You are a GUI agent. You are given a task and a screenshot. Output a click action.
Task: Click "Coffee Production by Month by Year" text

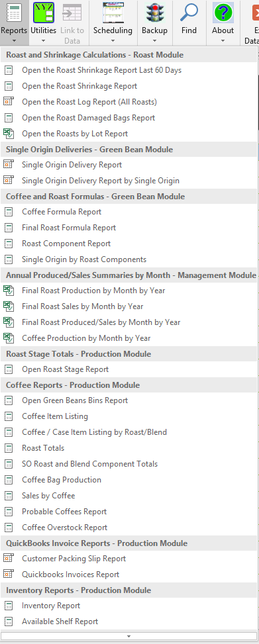(86, 338)
